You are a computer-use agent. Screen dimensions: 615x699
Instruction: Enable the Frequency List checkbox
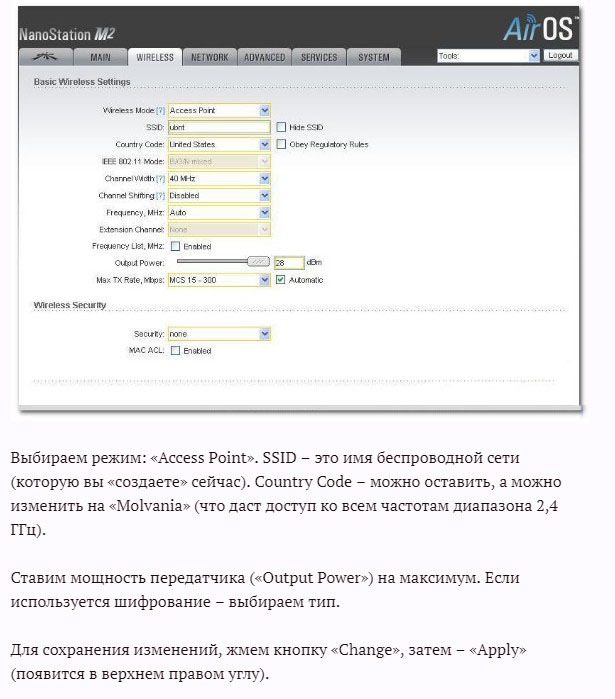176,246
